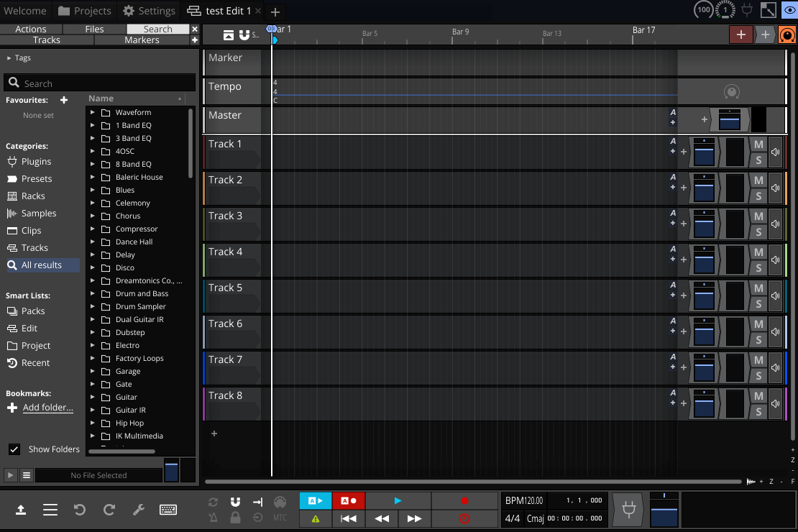Mute Track 1 with M button
Image resolution: width=798 pixels, height=532 pixels.
pos(758,145)
